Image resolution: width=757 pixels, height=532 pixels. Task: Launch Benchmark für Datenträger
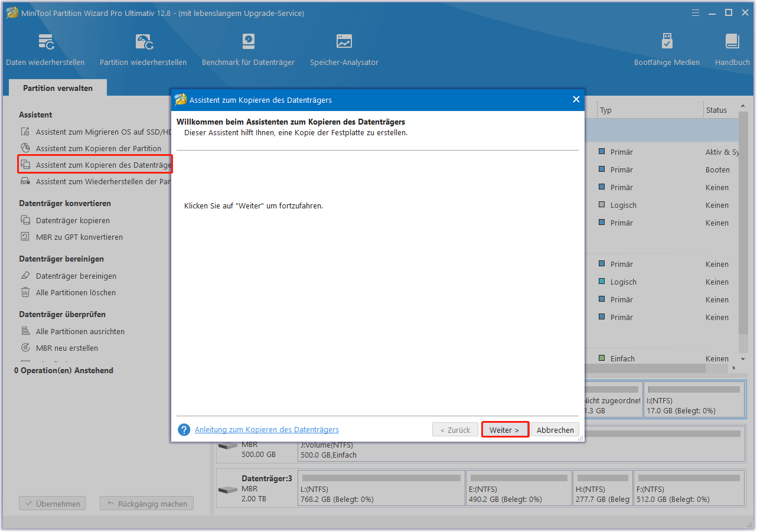click(248, 50)
